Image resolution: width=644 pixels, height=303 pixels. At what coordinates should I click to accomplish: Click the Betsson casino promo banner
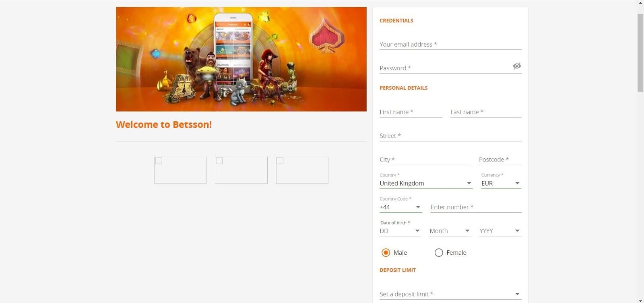point(241,59)
